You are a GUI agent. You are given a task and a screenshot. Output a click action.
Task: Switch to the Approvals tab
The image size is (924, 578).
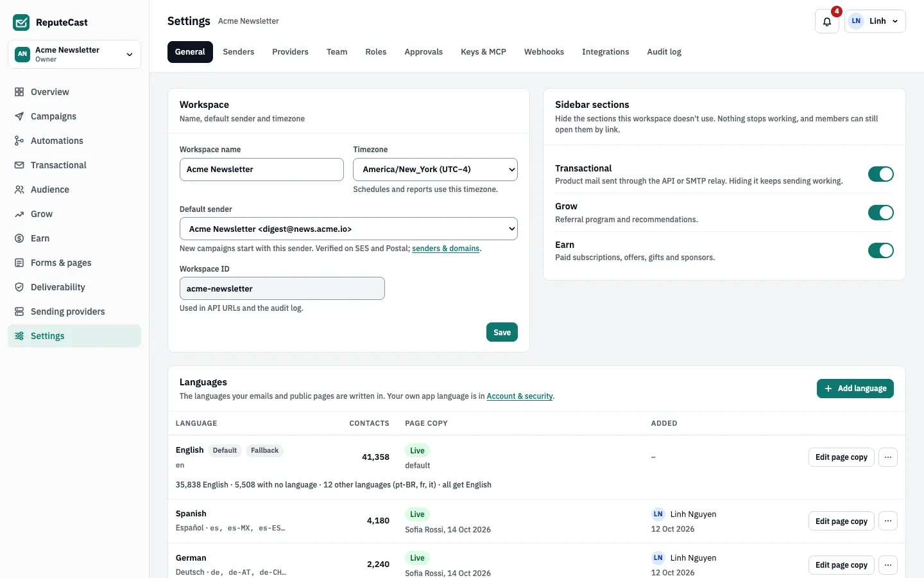pyautogui.click(x=424, y=52)
